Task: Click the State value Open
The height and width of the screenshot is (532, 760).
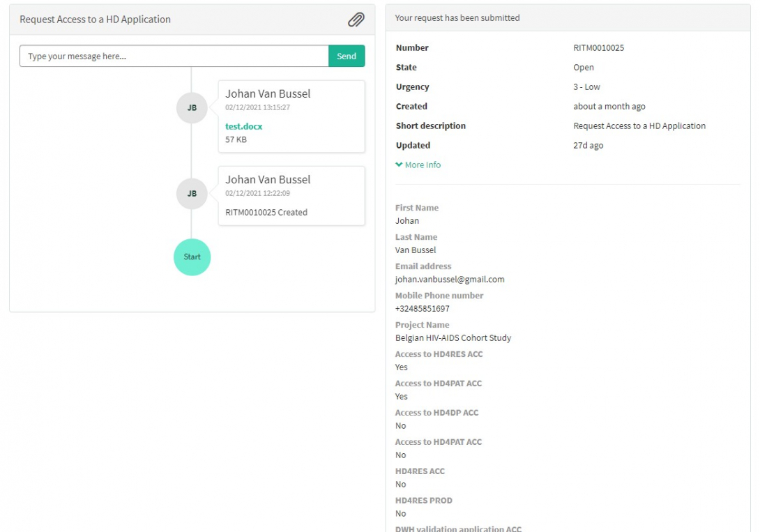Action: [x=584, y=68]
